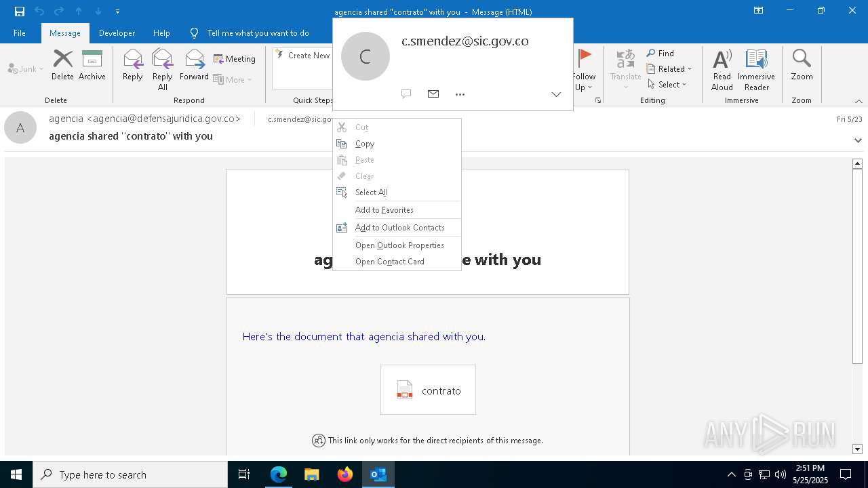
Task: Select Add to Outlook Contacts
Action: pyautogui.click(x=397, y=228)
